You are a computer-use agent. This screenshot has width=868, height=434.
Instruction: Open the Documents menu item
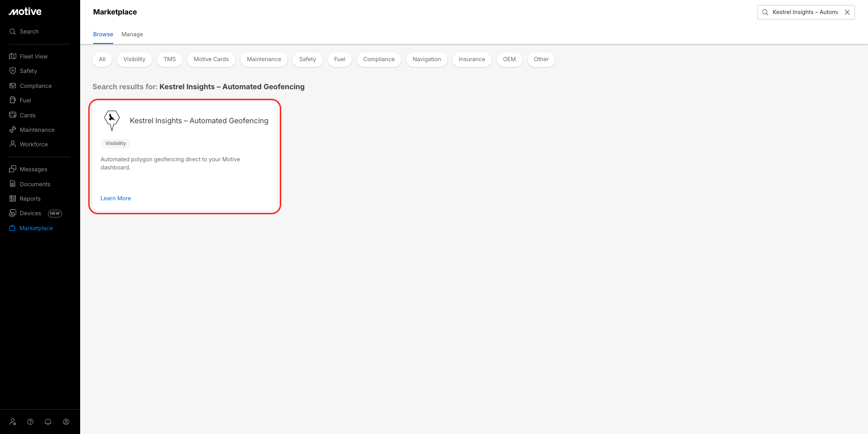tap(35, 184)
